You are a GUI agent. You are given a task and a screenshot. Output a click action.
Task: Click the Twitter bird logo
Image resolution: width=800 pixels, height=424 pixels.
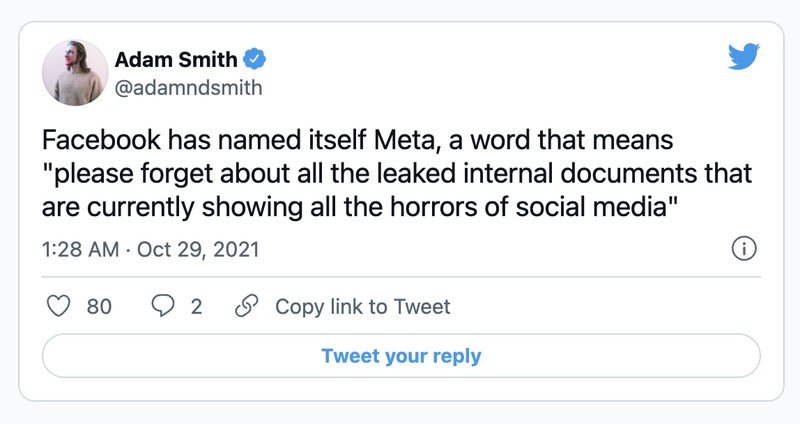tap(744, 58)
